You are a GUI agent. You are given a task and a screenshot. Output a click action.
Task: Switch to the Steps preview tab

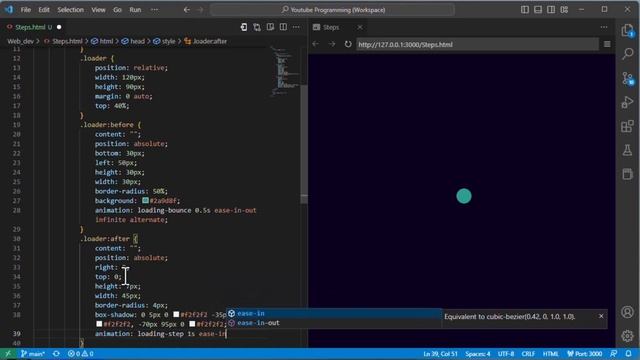pyautogui.click(x=331, y=27)
